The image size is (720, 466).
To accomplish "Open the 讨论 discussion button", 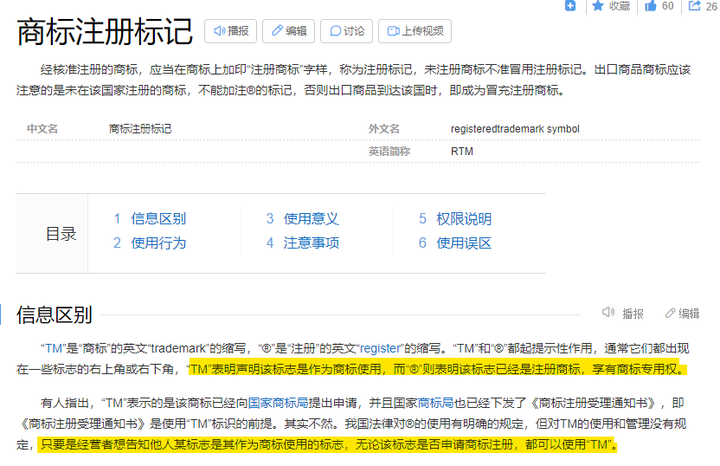I will coord(346,31).
